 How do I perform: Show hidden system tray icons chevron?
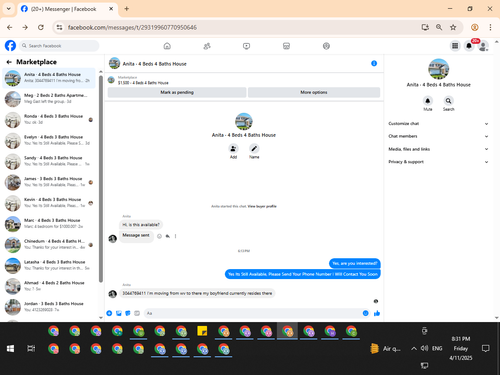coord(414,349)
